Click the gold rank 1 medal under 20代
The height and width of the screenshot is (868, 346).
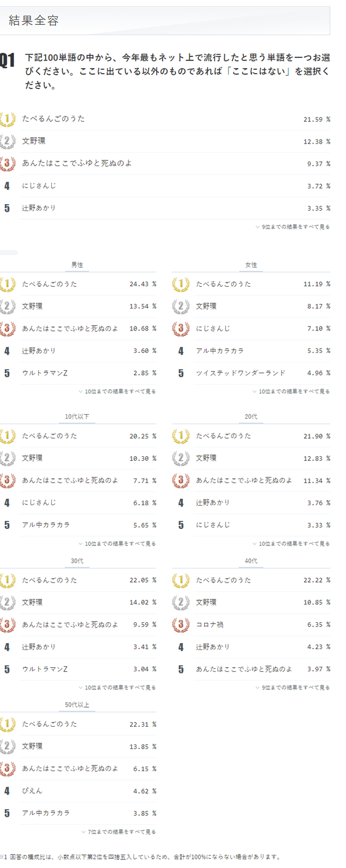coord(180,436)
